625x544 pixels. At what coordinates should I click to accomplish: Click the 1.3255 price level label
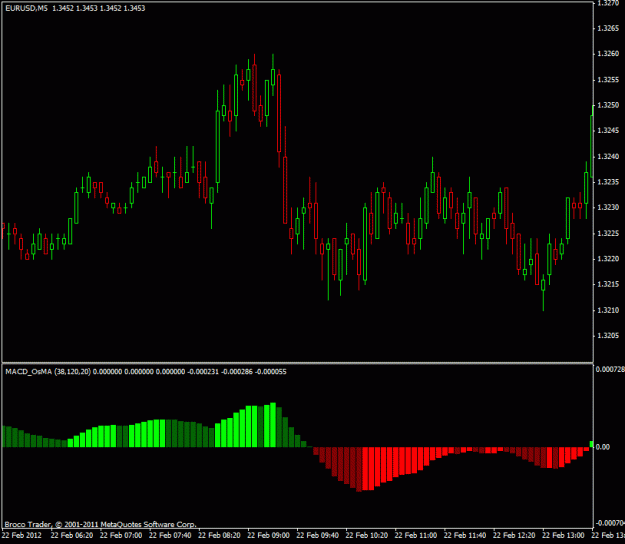608,80
